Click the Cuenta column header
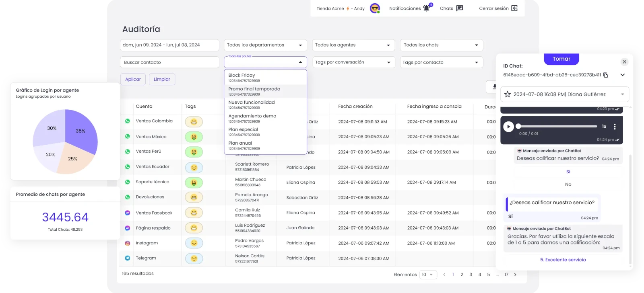 (144, 107)
